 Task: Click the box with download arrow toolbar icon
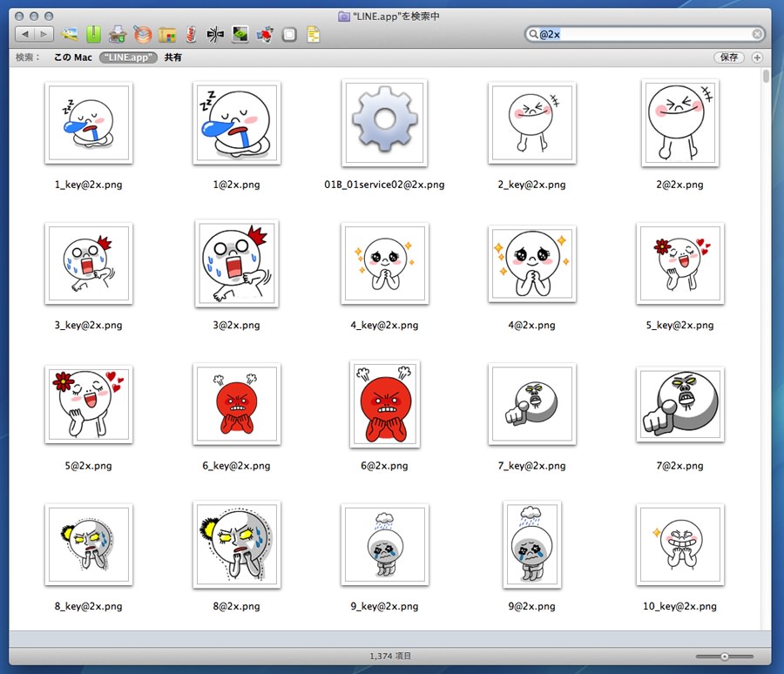click(118, 35)
